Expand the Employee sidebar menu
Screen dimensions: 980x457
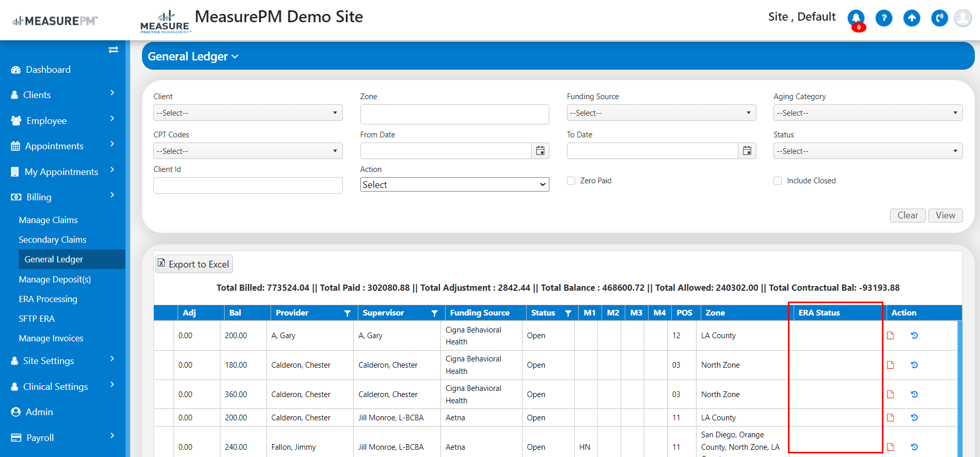point(62,120)
